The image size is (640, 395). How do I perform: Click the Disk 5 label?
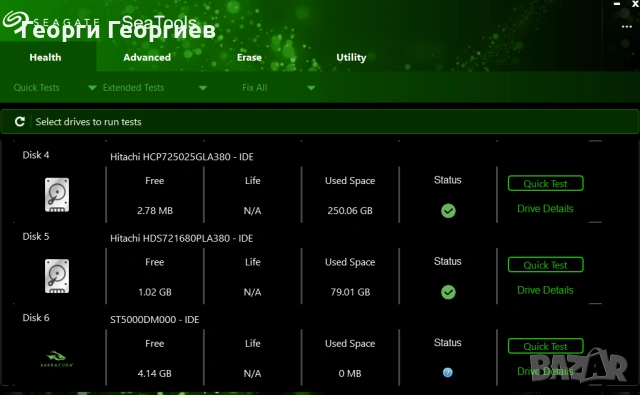coord(36,236)
